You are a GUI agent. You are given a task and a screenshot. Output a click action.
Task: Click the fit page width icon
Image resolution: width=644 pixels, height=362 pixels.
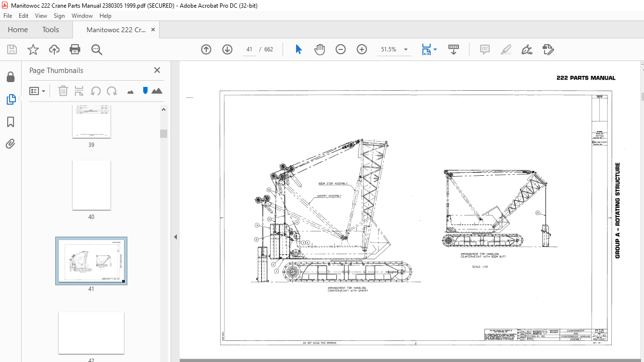click(426, 49)
